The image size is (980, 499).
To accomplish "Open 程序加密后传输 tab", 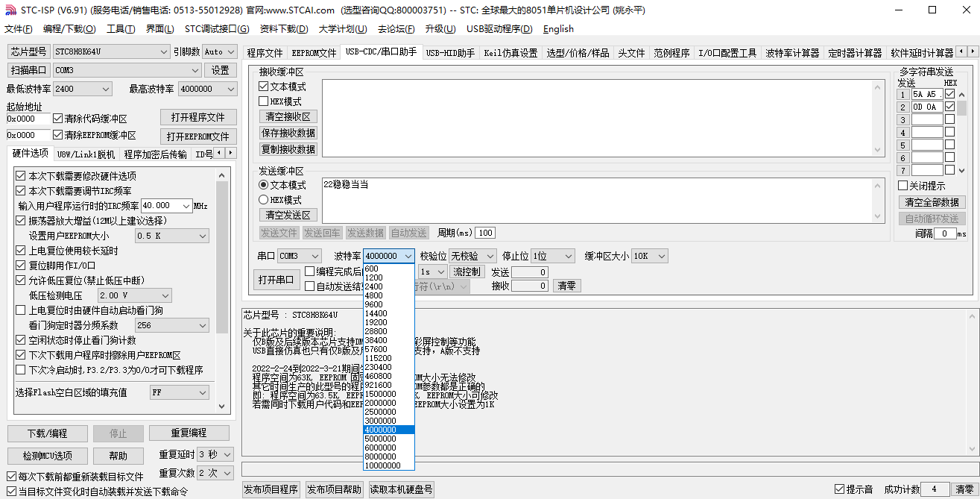I will [155, 154].
